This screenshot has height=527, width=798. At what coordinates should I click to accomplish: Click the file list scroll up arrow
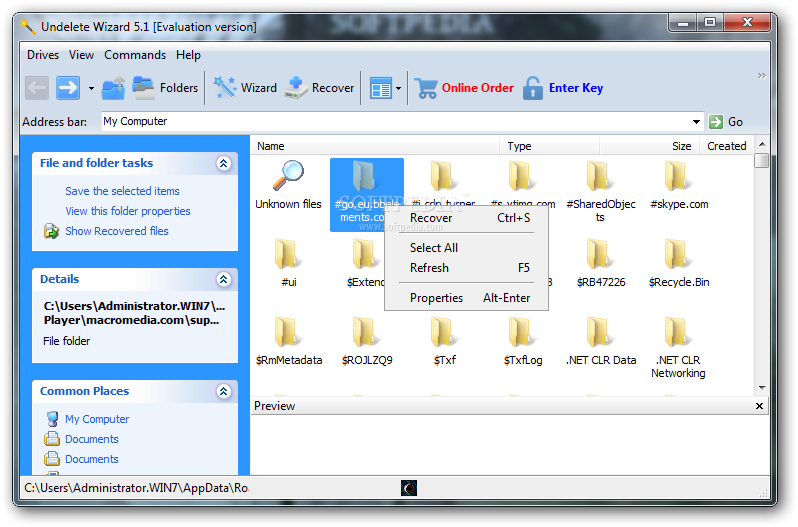click(x=762, y=144)
